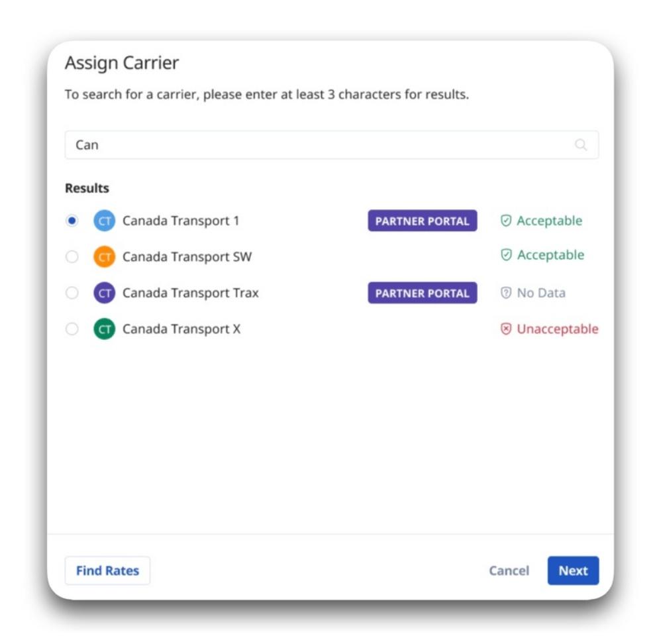Click the orange Canada Transport SW avatar
The width and height of the screenshot is (653, 644).
(105, 257)
